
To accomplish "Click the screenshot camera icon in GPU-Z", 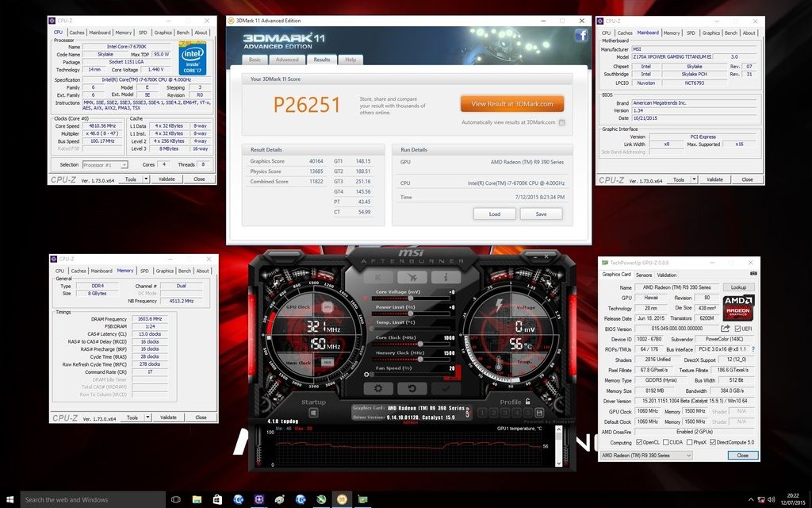I will coord(753,274).
